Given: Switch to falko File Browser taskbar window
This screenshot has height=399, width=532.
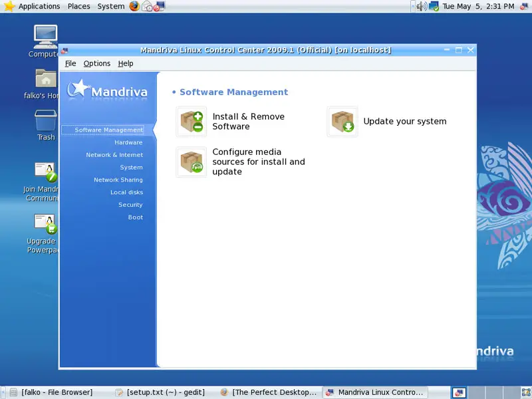Looking at the screenshot, I should tap(57, 392).
